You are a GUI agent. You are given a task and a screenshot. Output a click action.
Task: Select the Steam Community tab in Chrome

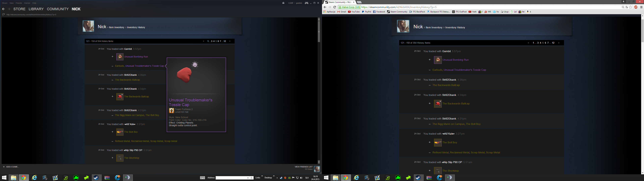tap(339, 2)
